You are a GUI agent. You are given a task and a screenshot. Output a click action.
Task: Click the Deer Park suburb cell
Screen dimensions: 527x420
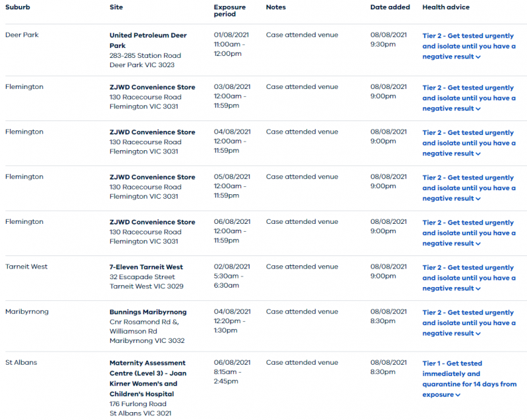click(22, 35)
